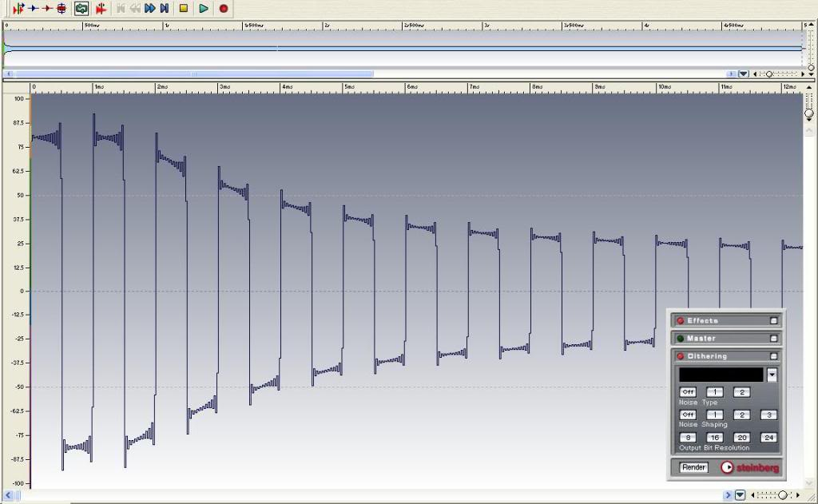
Task: Click the overview horizontal scrollbar thumb
Action: click(x=192, y=74)
